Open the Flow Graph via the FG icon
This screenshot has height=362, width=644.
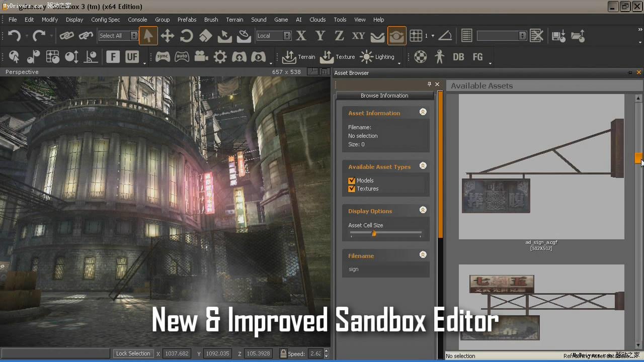tap(477, 57)
